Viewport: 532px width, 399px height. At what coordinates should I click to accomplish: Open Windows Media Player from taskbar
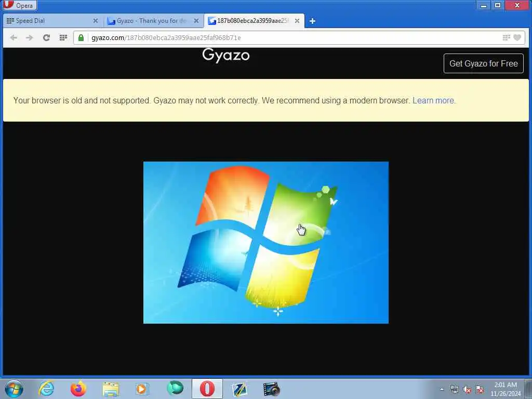[x=142, y=389]
